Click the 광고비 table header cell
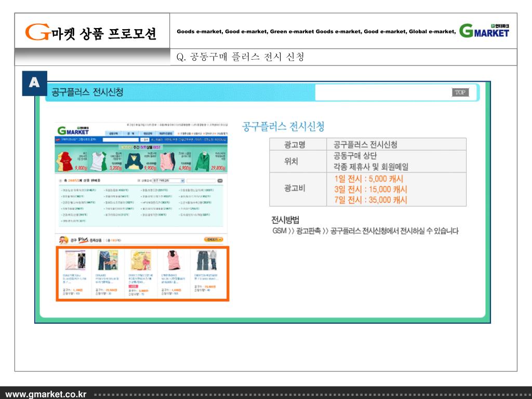 point(298,189)
